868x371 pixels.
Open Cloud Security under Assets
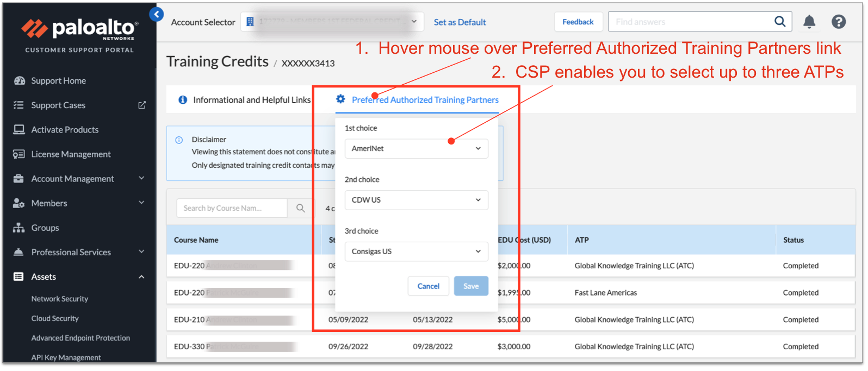[x=55, y=319]
